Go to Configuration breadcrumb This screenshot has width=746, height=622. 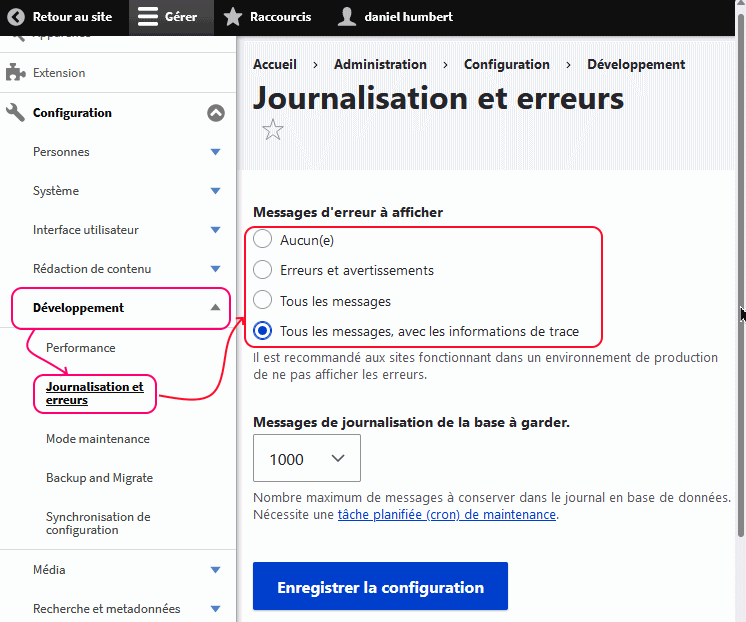click(507, 64)
